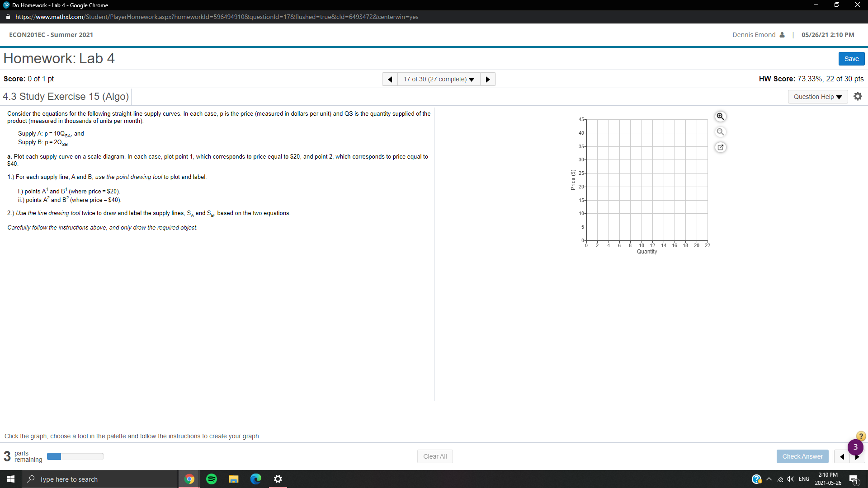The image size is (868, 488).
Task: Click the parts remaining progress bar
Action: point(75,456)
